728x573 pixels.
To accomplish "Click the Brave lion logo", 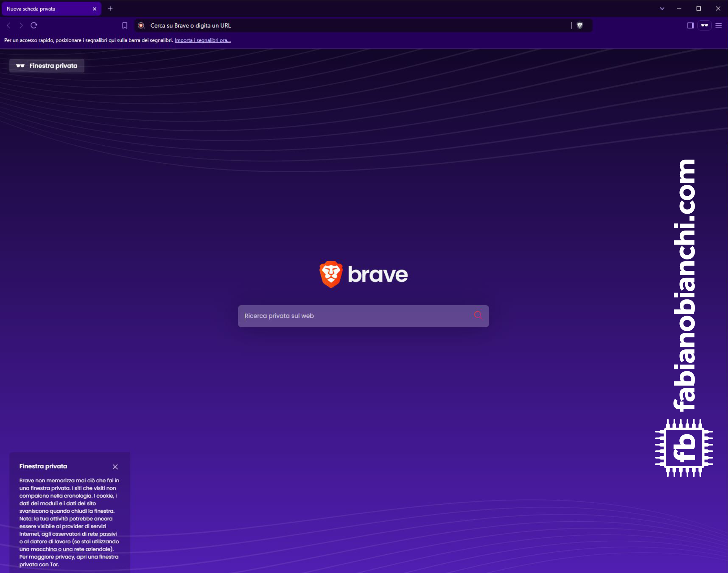I will (x=331, y=274).
